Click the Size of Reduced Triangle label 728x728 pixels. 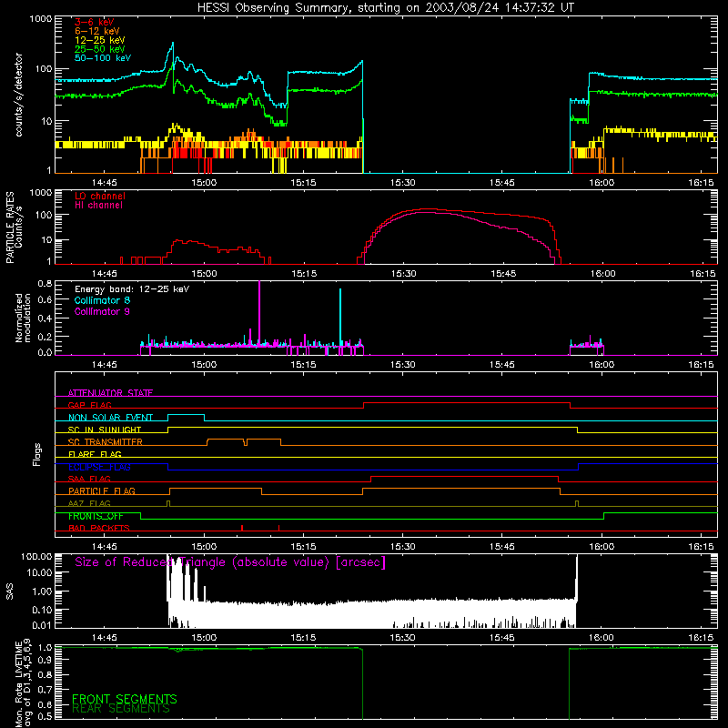point(230,562)
